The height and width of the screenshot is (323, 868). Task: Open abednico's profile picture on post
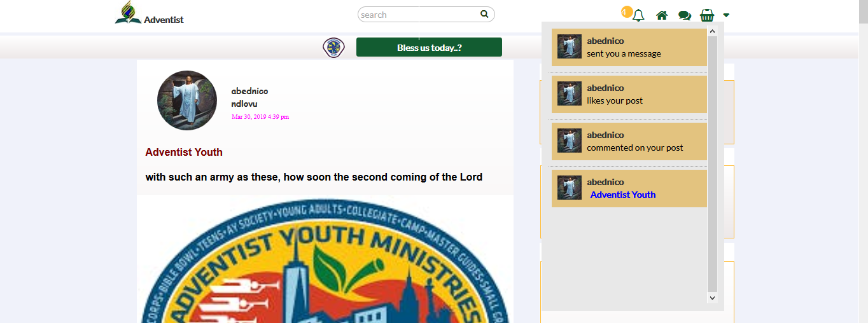click(x=187, y=100)
